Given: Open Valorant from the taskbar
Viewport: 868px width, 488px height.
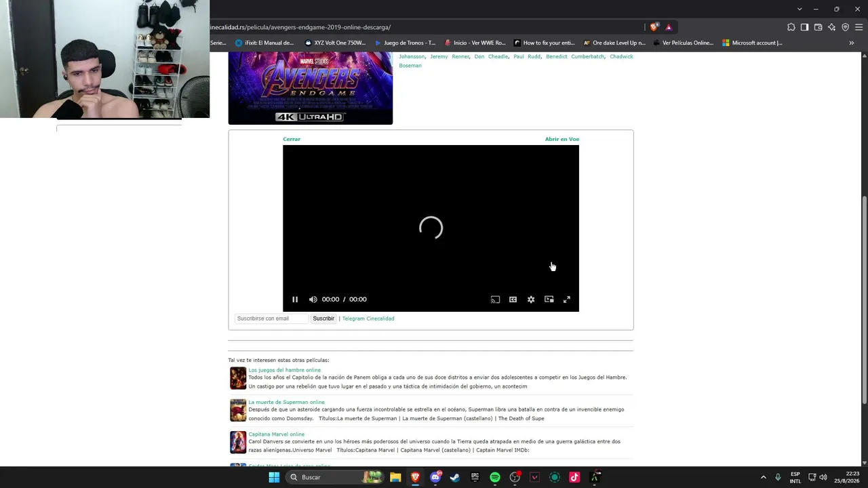Looking at the screenshot, I should tap(534, 477).
